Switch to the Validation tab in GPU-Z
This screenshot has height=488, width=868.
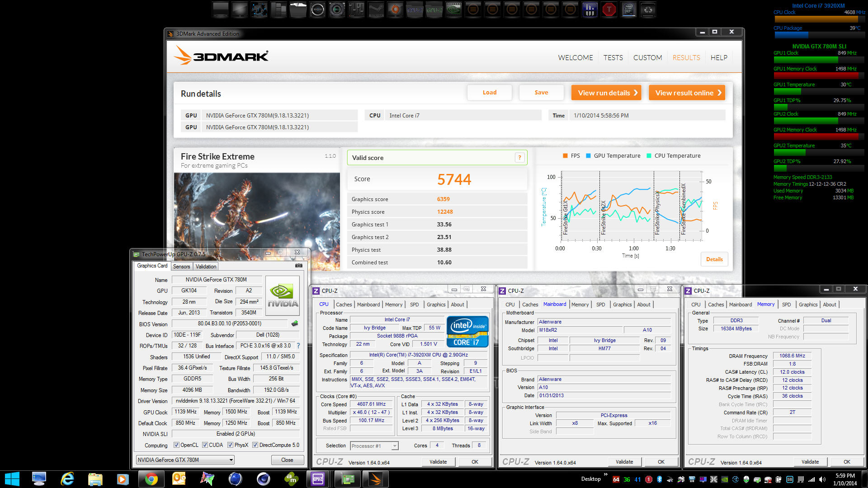206,267
